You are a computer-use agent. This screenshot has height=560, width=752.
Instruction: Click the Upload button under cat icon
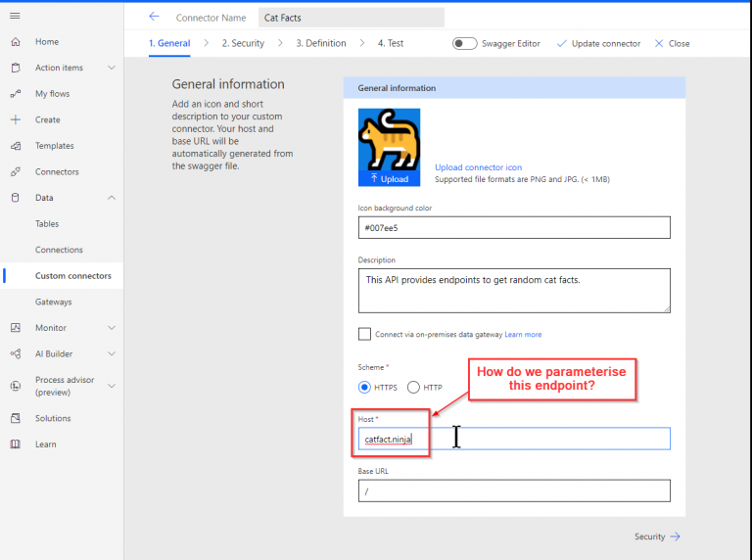[389, 179]
